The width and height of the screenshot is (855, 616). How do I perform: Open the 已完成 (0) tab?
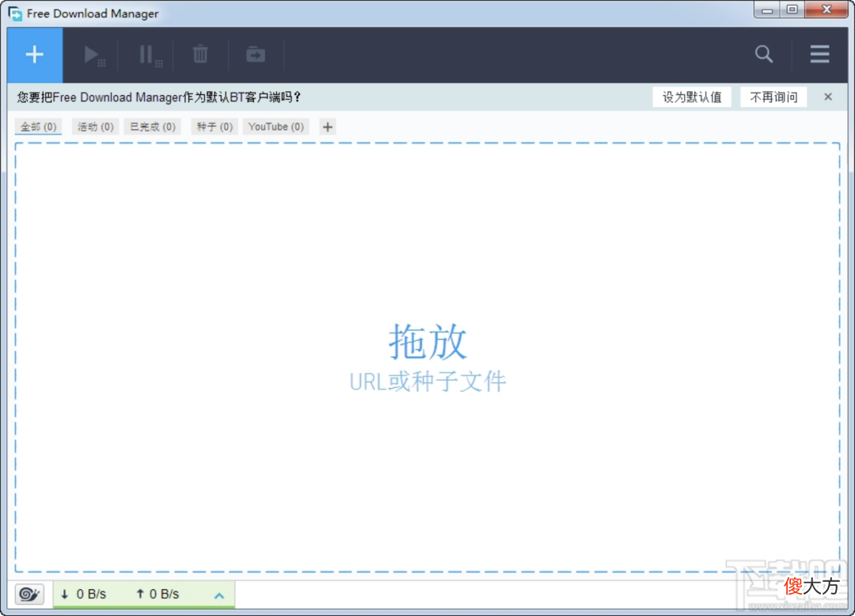(153, 127)
